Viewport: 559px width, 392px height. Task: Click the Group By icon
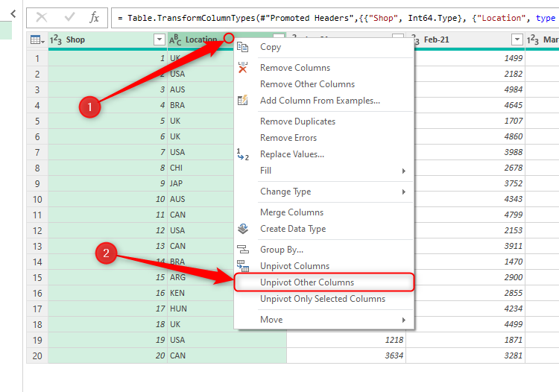coord(242,250)
